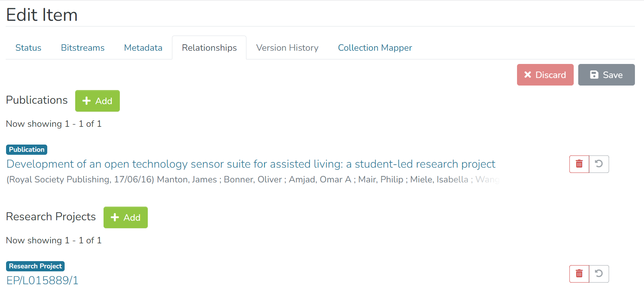
Task: Click the plus icon beside Research Projects
Action: tap(115, 217)
